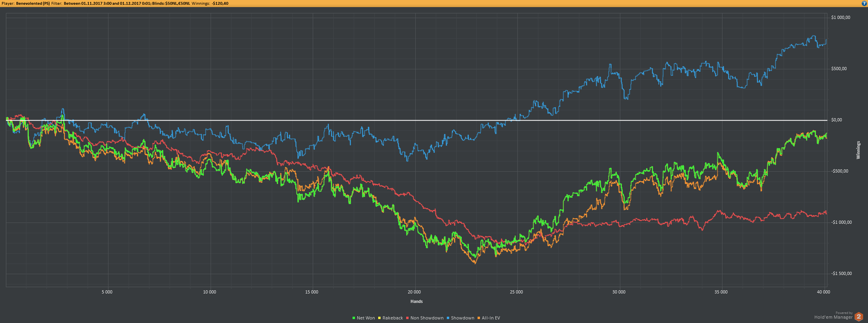Click the "10 000" x-axis label
The height and width of the screenshot is (323, 868).
tap(209, 292)
